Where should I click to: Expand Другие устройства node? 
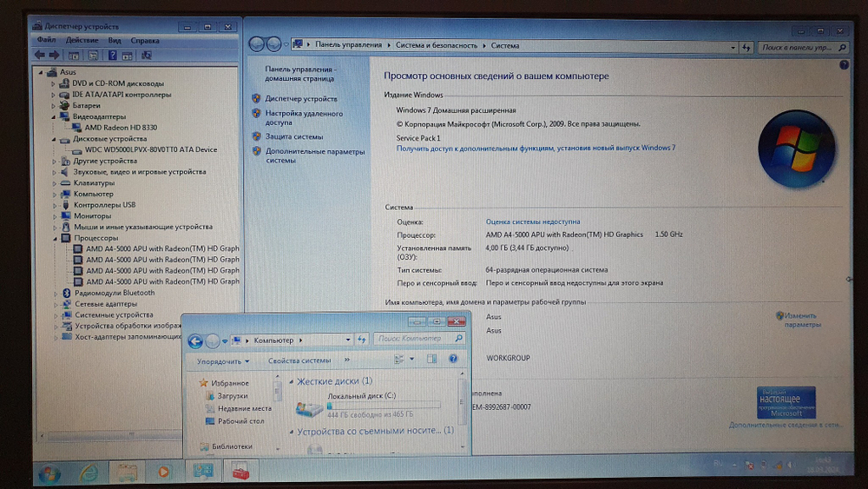(54, 162)
